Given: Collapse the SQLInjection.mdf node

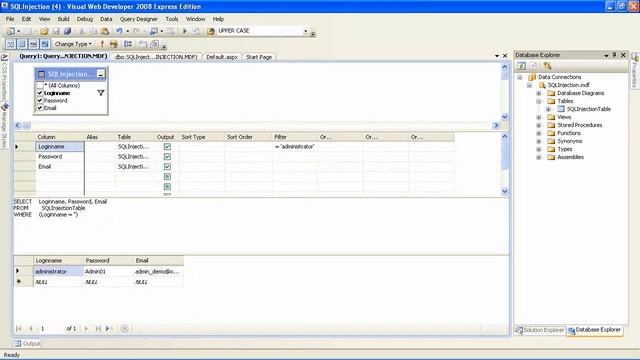Looking at the screenshot, I should (x=529, y=85).
